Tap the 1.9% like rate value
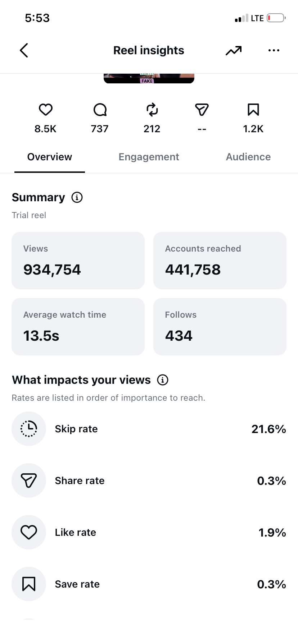The width and height of the screenshot is (298, 644). 272,533
